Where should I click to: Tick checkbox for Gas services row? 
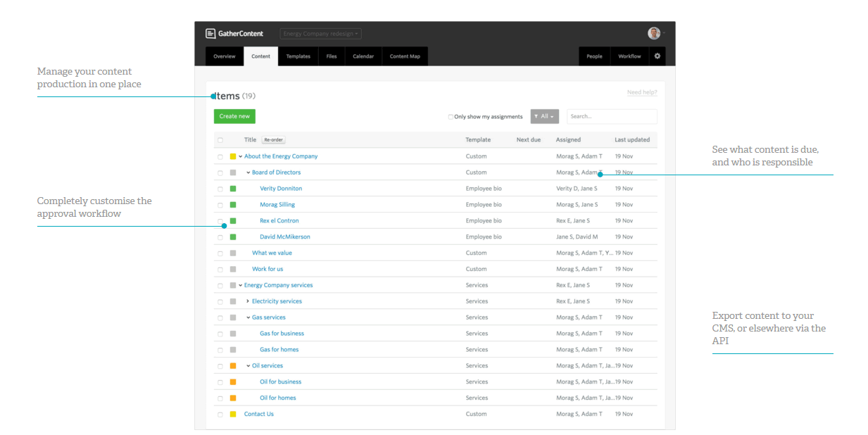(x=220, y=318)
